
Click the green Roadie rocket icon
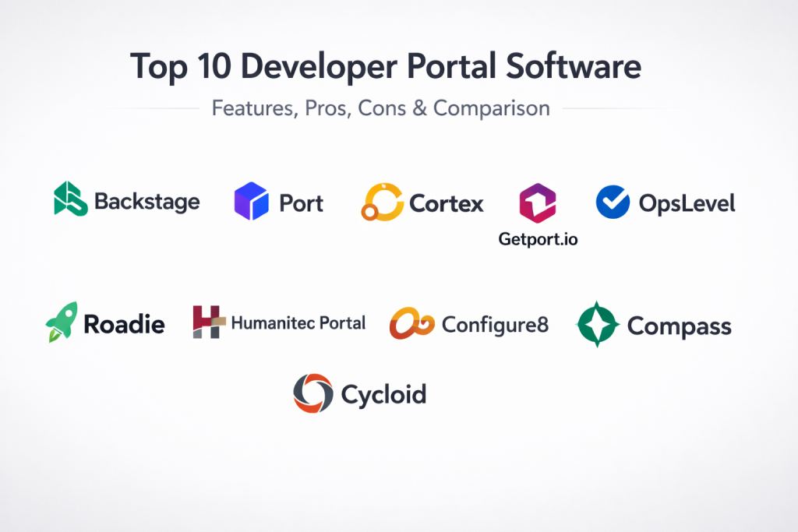coord(62,322)
